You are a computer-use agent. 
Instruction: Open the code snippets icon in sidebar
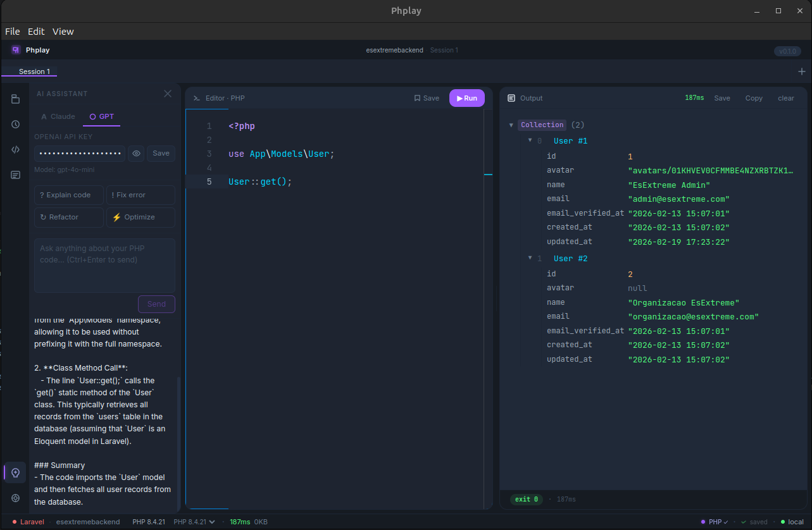pos(15,149)
